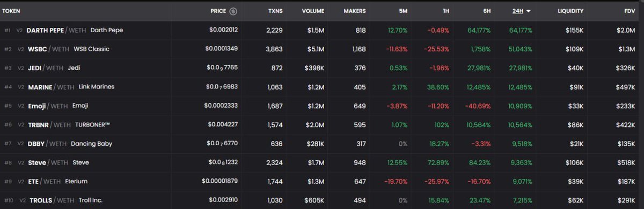644x209 pixels.
Task: Sort by 5M change column
Action: (402, 11)
